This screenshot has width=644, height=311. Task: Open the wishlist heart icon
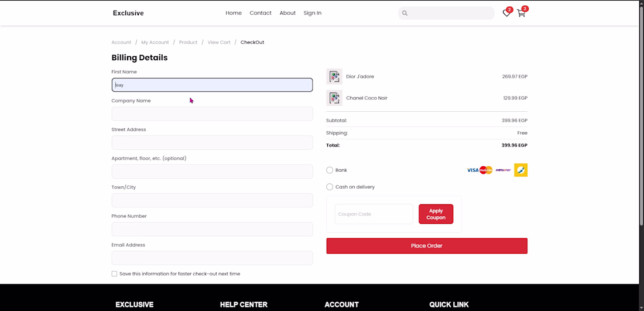506,13
